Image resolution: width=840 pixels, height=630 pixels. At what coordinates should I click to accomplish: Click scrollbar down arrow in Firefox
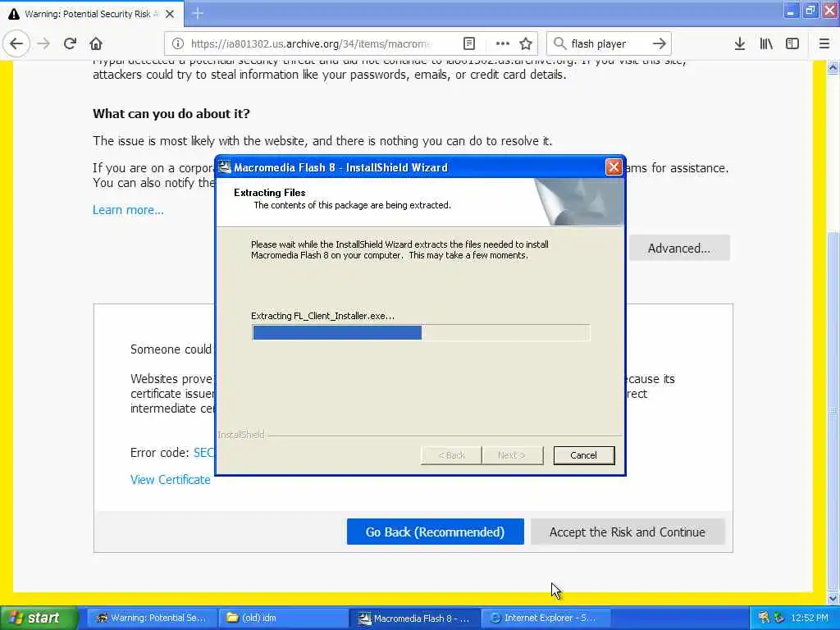pyautogui.click(x=833, y=598)
